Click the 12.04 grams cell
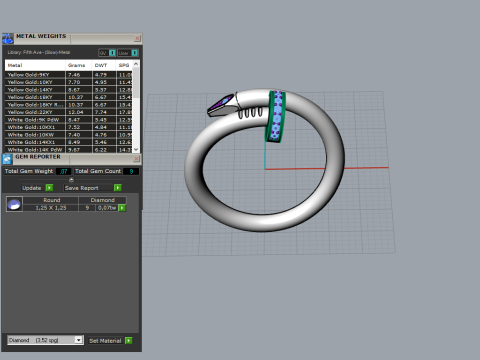 point(79,112)
